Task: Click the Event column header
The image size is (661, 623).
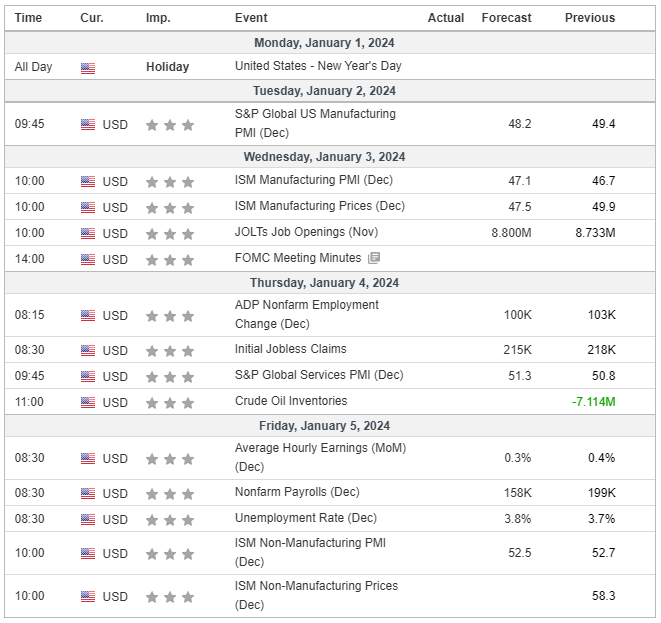Action: (251, 18)
